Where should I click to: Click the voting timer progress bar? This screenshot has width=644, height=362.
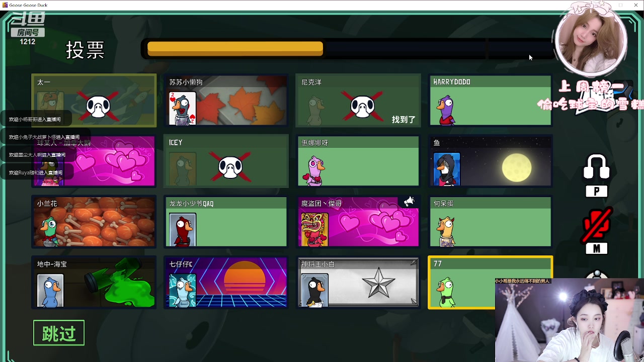coord(347,49)
